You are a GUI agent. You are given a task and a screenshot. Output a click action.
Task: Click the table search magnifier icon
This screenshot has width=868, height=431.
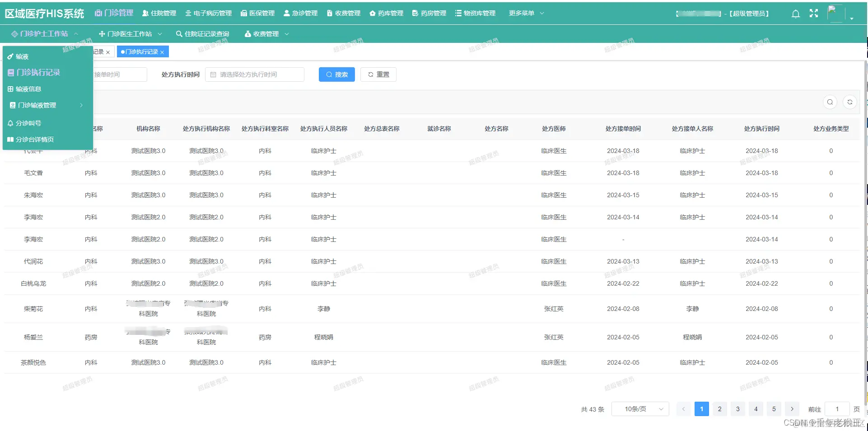coord(830,102)
